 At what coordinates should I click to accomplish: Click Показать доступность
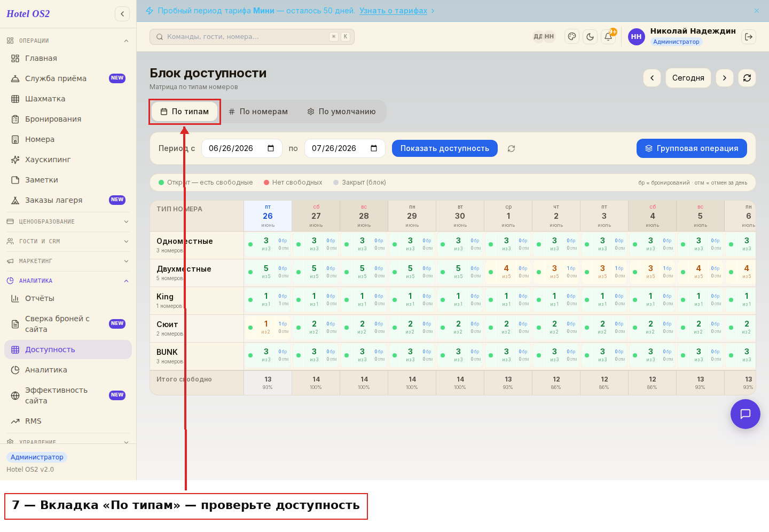445,148
